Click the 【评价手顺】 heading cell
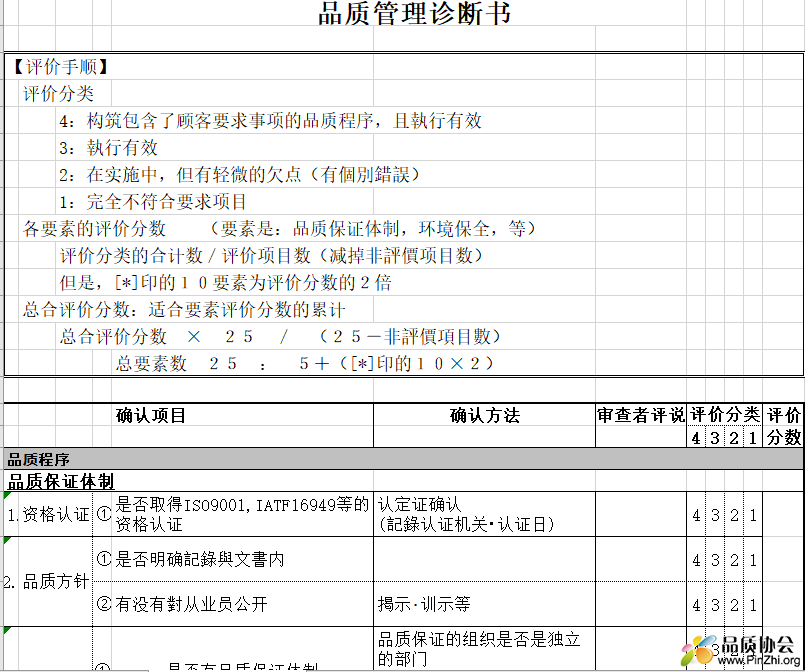The width and height of the screenshot is (805, 672). 60,67
